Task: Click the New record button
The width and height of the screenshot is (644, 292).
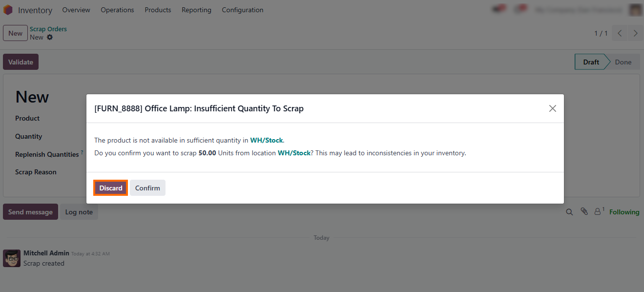Action: (15, 33)
